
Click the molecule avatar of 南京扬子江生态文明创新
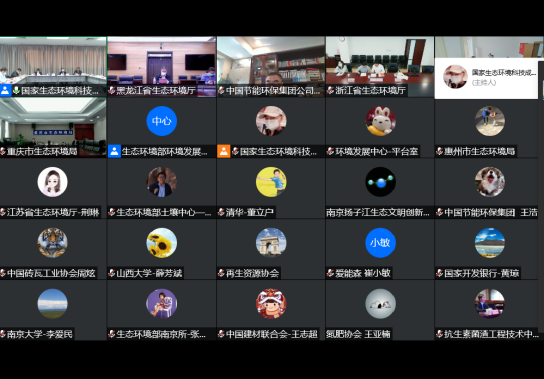tap(380, 182)
